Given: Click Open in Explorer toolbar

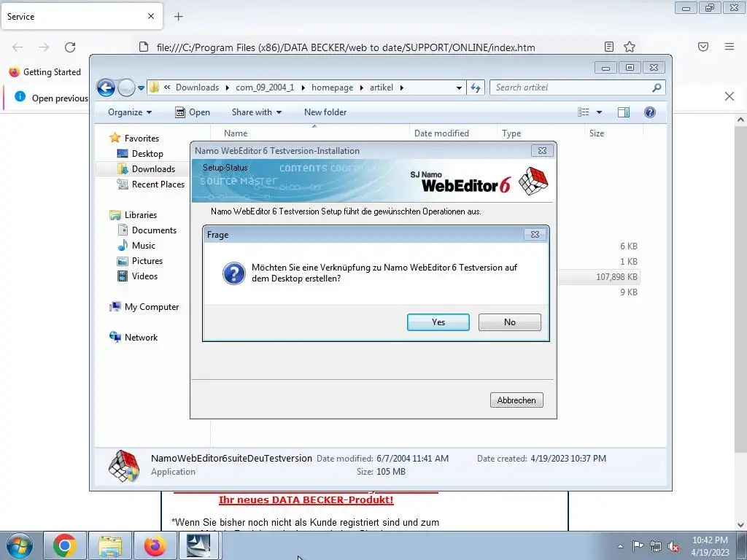Looking at the screenshot, I should [x=193, y=112].
